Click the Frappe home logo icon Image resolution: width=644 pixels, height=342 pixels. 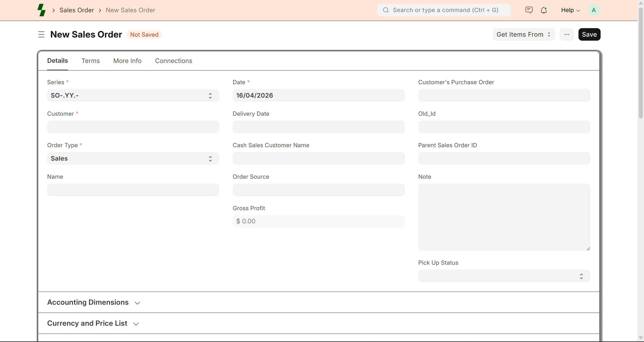(42, 10)
